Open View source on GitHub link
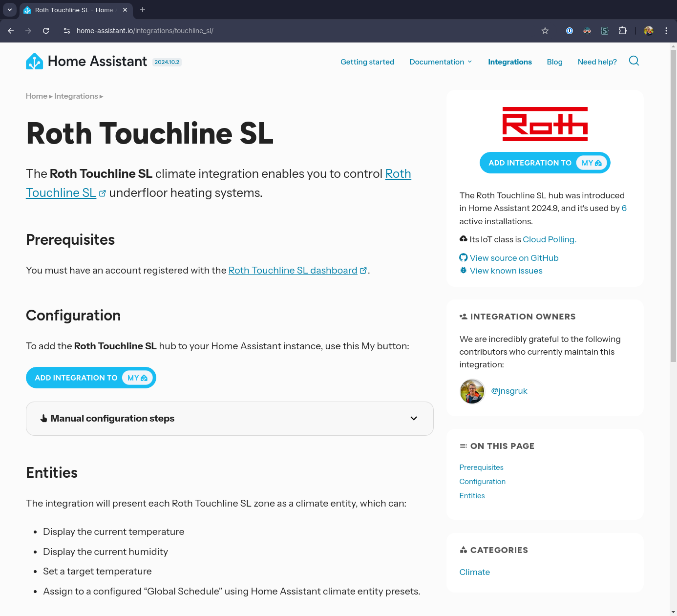 click(514, 258)
